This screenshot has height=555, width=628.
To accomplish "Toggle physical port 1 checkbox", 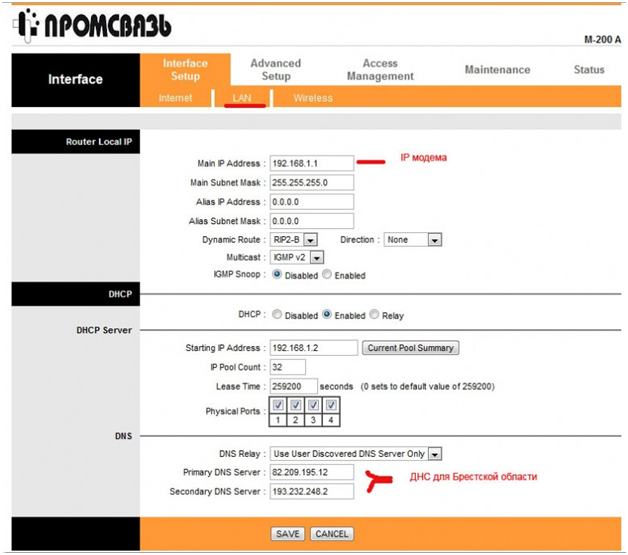I will click(279, 406).
